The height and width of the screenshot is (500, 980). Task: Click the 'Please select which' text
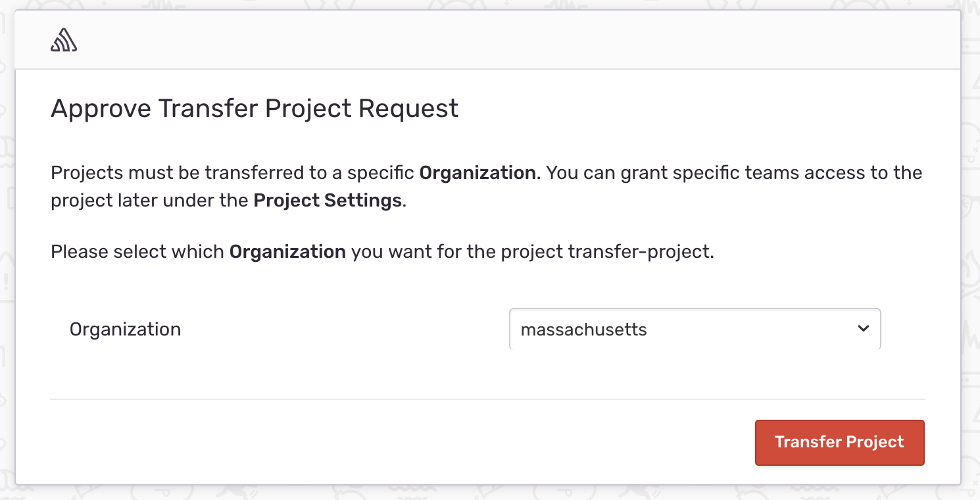click(x=137, y=252)
